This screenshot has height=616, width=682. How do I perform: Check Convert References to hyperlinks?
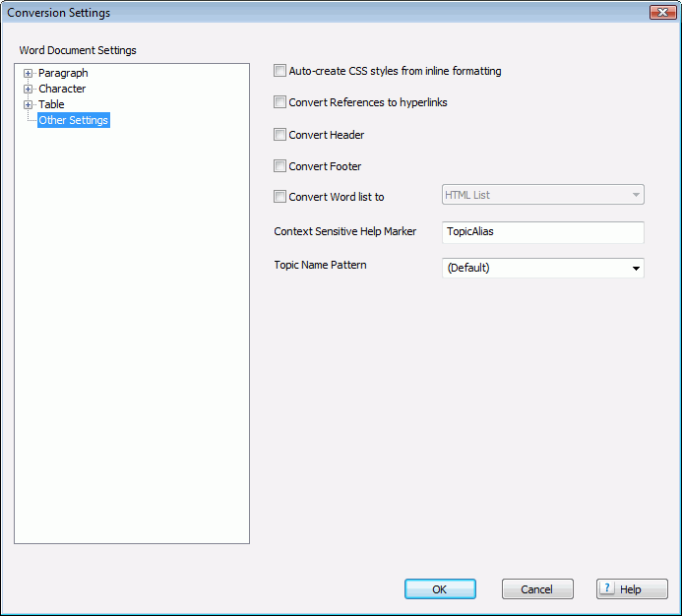click(280, 102)
